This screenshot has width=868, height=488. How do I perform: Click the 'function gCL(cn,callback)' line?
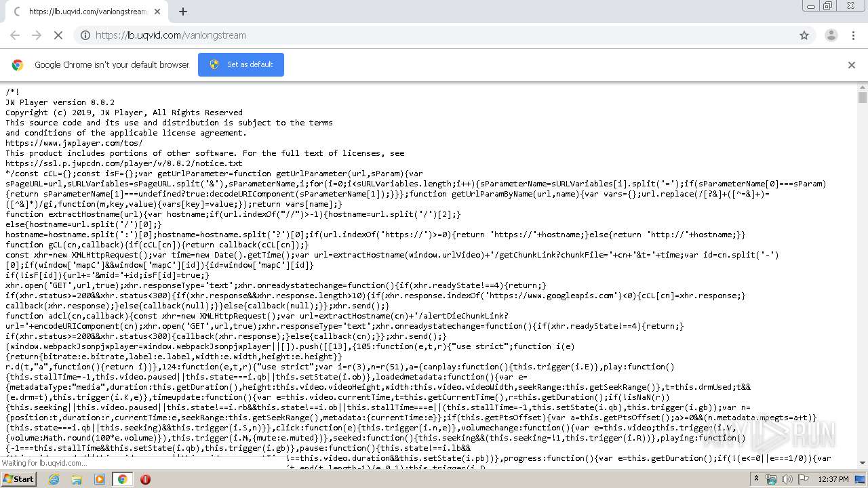pyautogui.click(x=157, y=245)
